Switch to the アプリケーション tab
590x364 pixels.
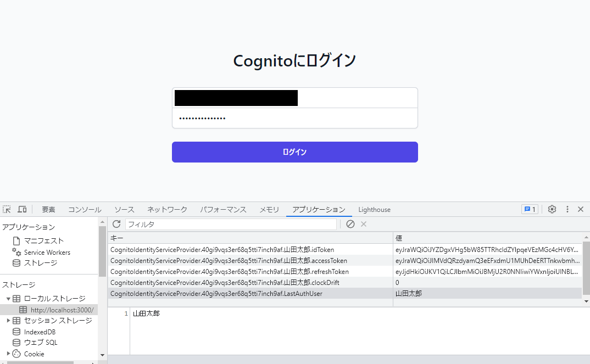(319, 209)
